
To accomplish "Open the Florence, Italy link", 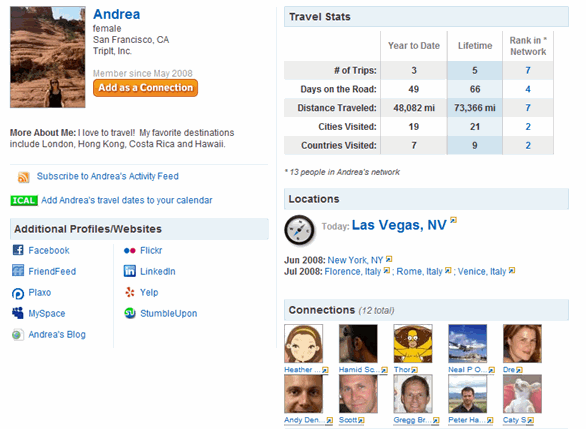I will 352,271.
